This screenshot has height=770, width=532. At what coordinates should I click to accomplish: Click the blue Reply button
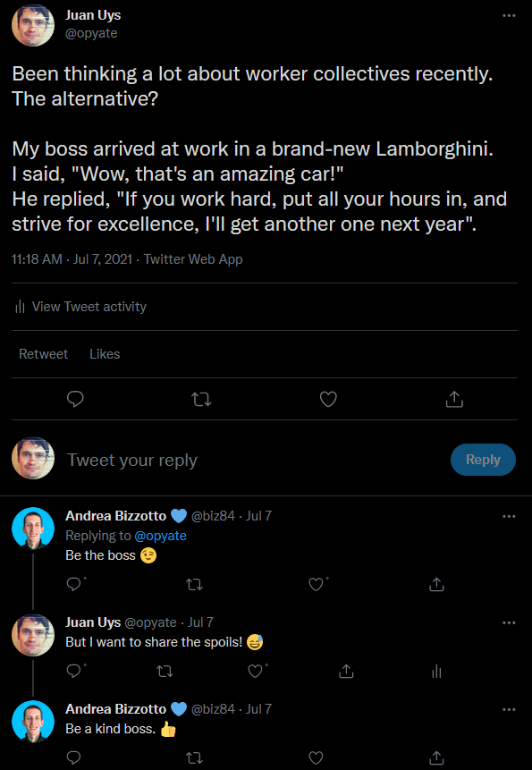pos(483,460)
